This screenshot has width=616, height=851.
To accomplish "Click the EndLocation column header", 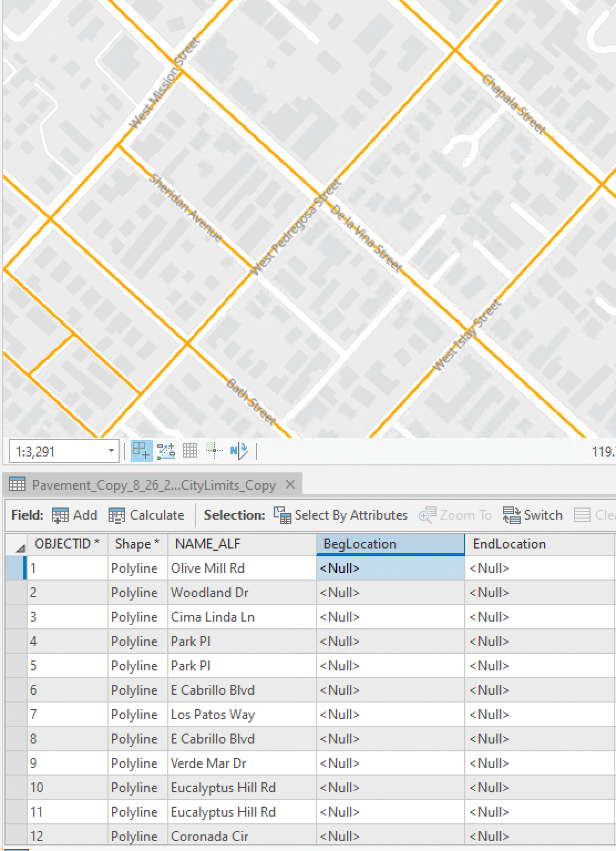I will point(540,544).
